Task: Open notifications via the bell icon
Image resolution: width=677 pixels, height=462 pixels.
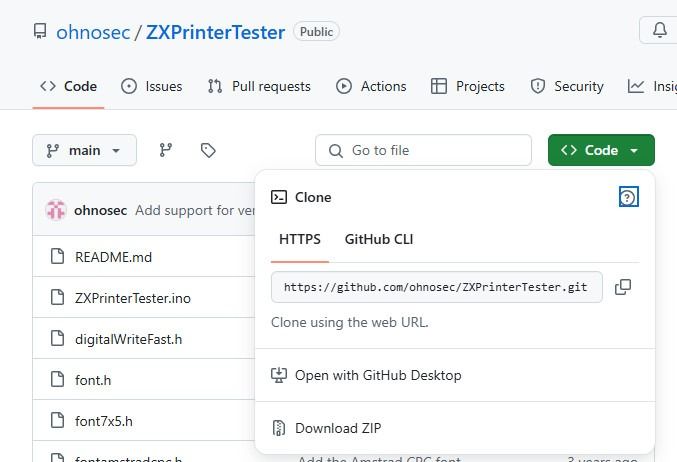Action: [659, 30]
